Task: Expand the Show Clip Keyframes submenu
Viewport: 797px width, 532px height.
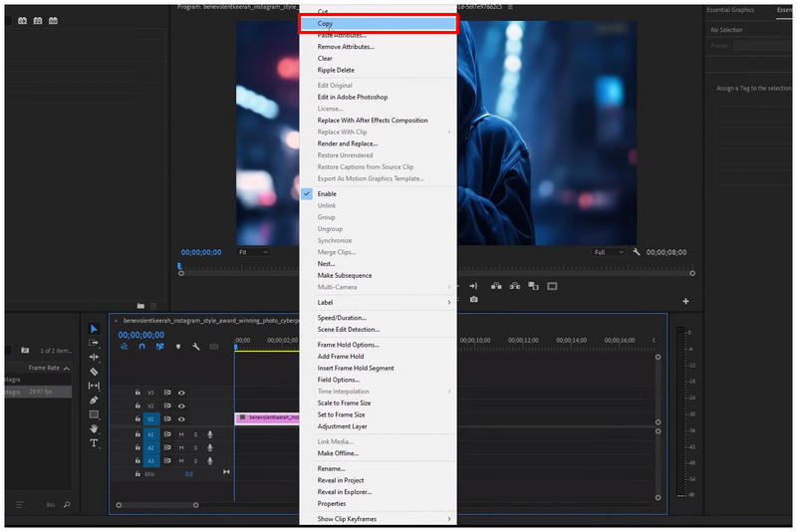Action: click(x=379, y=519)
